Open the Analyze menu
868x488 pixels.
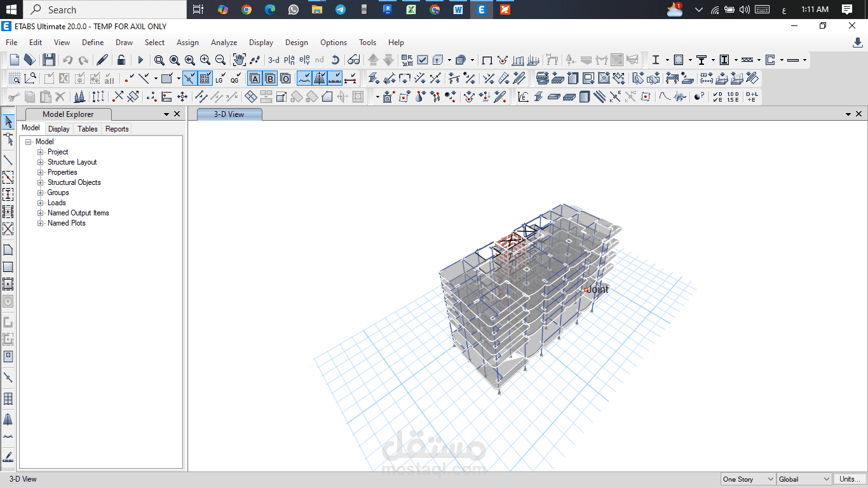coord(224,43)
